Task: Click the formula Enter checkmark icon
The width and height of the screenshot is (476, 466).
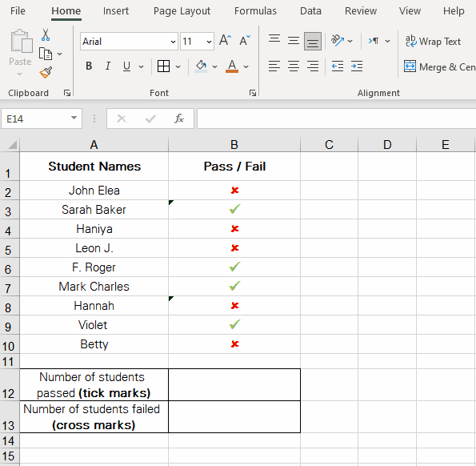Action: (x=150, y=119)
